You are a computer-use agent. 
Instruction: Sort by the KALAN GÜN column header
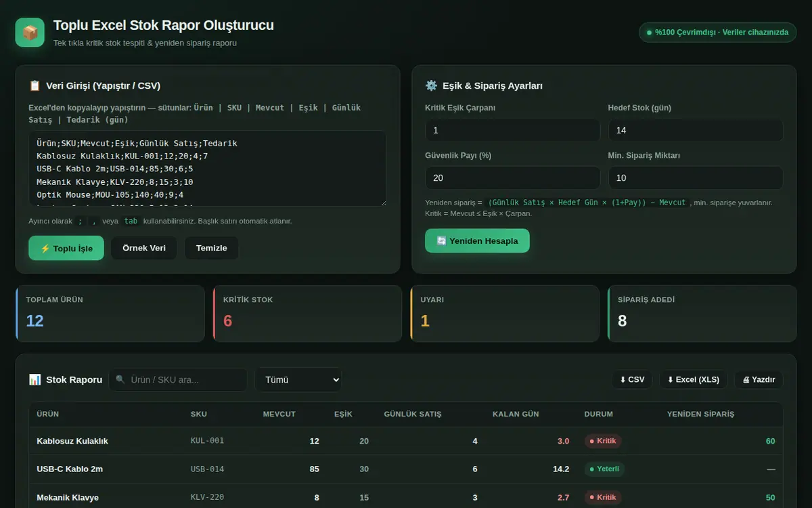516,414
